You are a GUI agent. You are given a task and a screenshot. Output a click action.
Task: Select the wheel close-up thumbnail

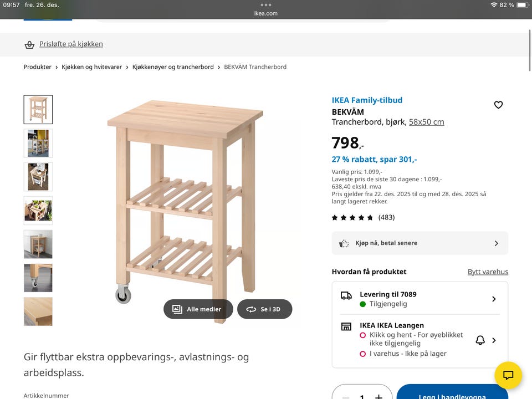pos(38,278)
